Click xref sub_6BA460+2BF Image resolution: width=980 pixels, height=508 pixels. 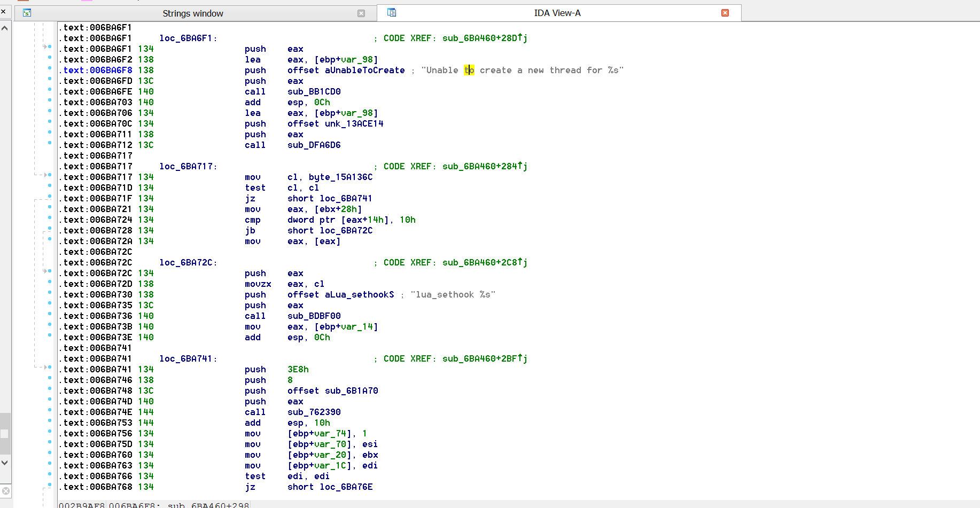[480, 359]
